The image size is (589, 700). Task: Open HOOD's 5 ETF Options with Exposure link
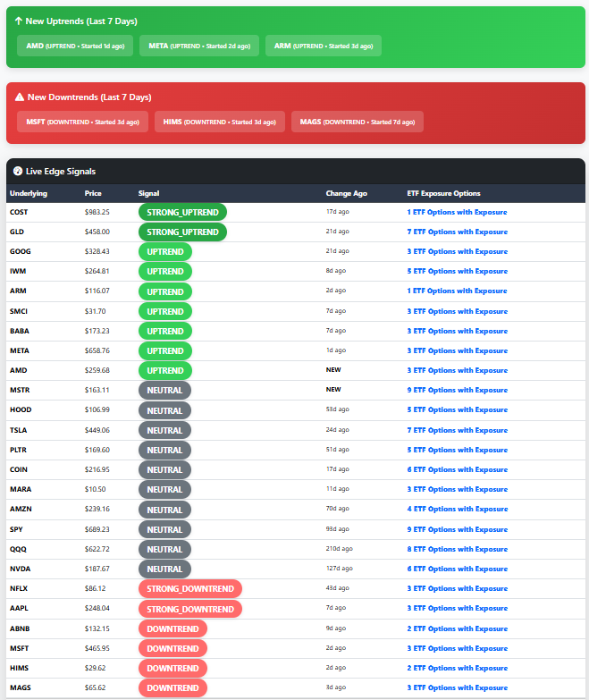[458, 409]
